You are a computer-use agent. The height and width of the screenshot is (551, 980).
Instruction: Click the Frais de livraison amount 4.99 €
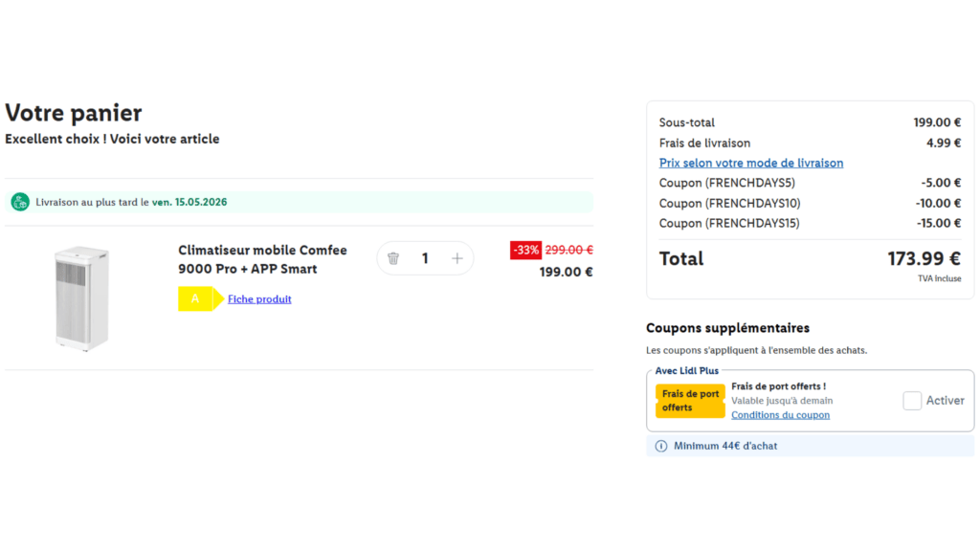(x=944, y=143)
